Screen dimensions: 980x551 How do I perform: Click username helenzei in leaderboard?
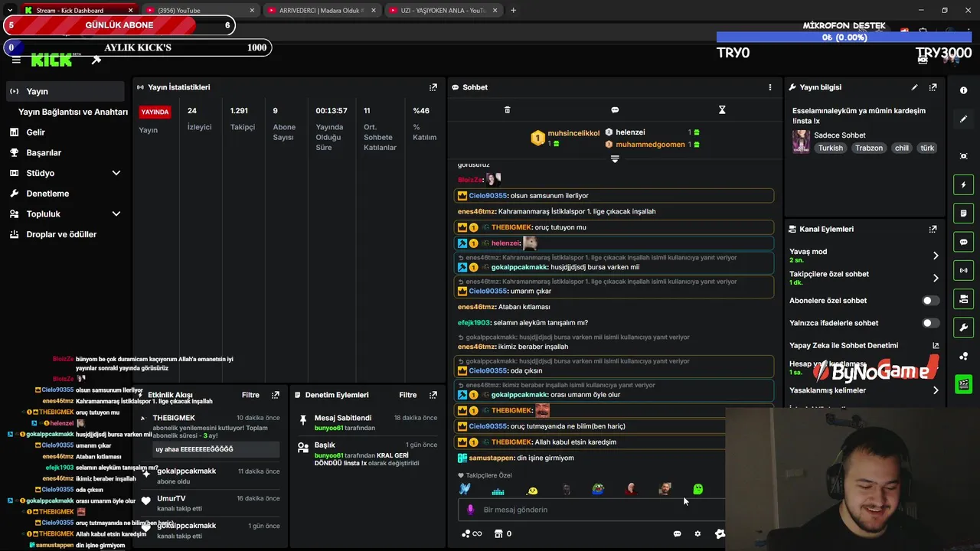pos(630,132)
